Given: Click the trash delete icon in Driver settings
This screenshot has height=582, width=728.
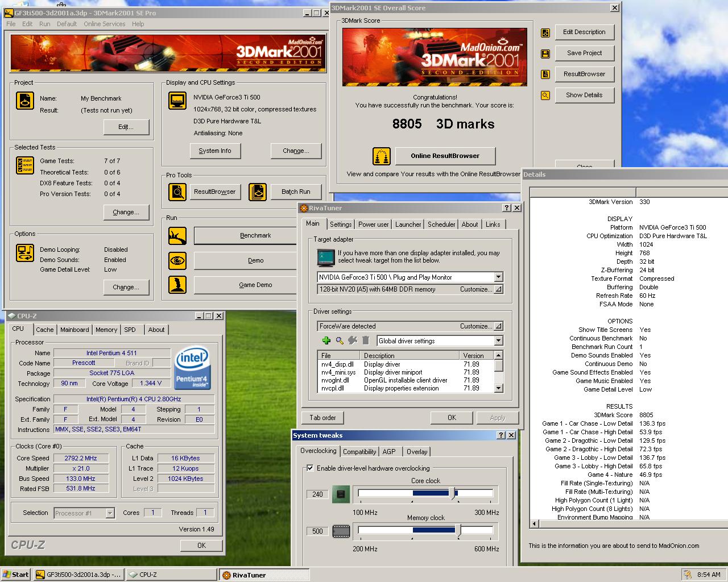Looking at the screenshot, I should (366, 340).
